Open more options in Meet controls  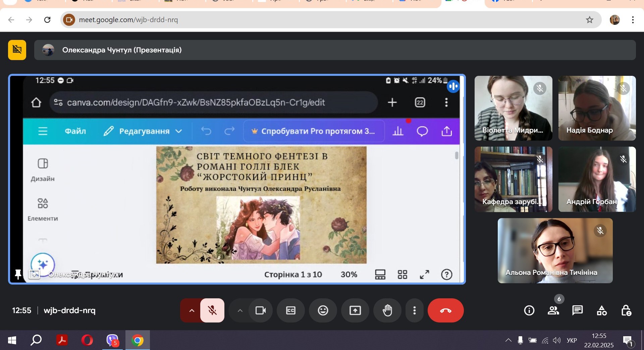415,310
